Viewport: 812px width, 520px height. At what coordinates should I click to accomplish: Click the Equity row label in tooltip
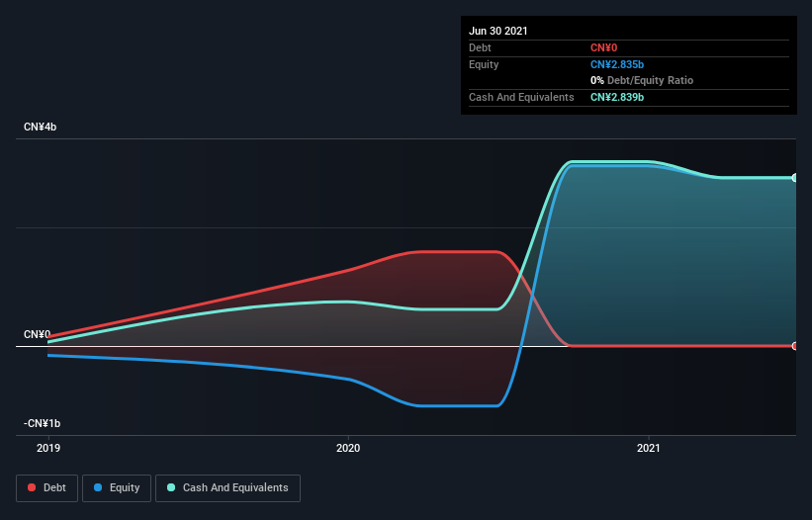[484, 64]
